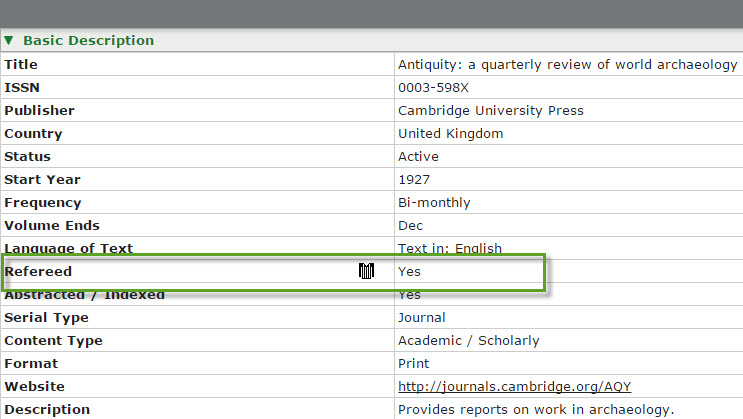Viewport: 743px width, 419px height.
Task: Select the 1927 start year value
Action: [x=414, y=180]
